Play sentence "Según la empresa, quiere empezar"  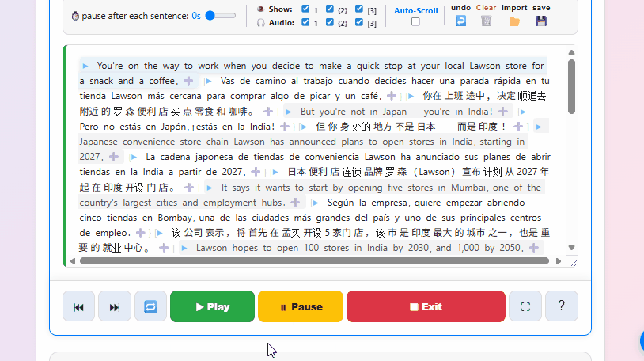click(x=316, y=203)
